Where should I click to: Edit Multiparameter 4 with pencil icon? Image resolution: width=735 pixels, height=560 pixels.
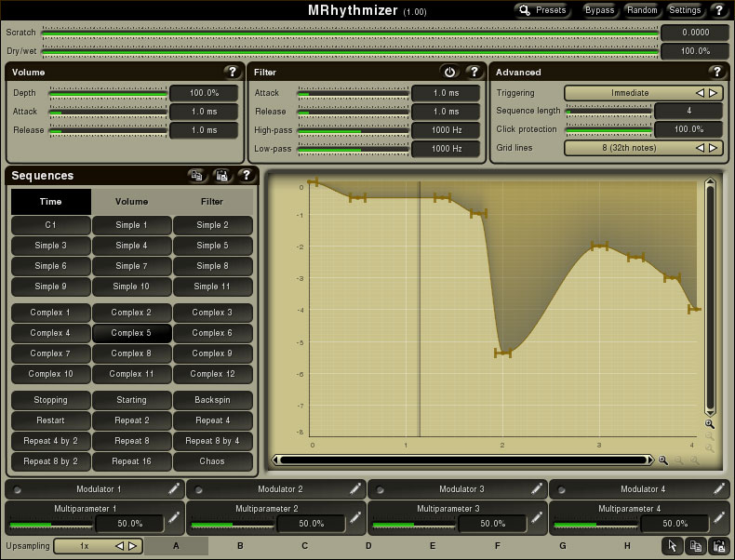718,518
